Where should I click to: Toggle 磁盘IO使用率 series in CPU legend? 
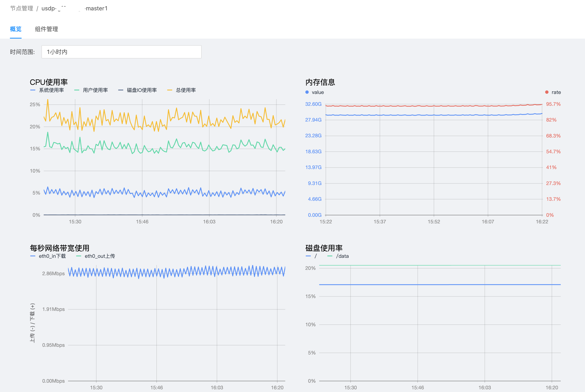tap(138, 90)
